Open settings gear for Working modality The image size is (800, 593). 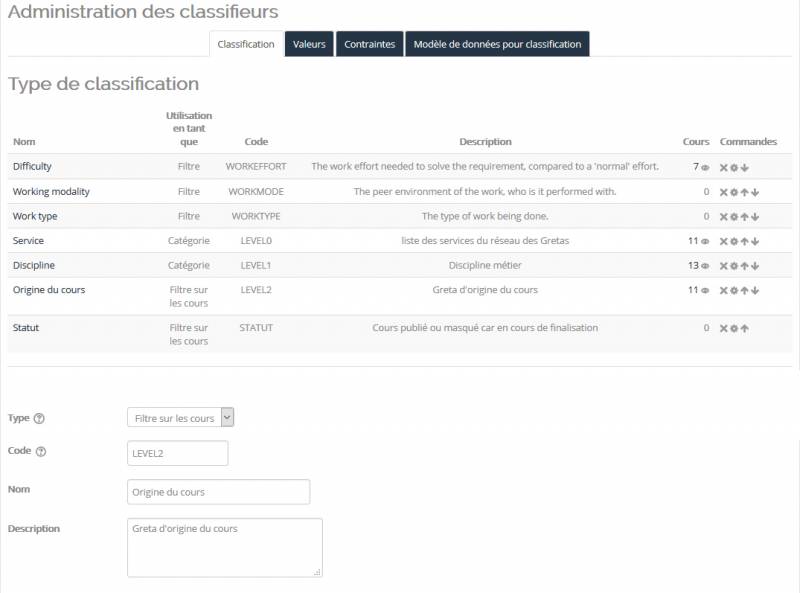pyautogui.click(x=734, y=192)
